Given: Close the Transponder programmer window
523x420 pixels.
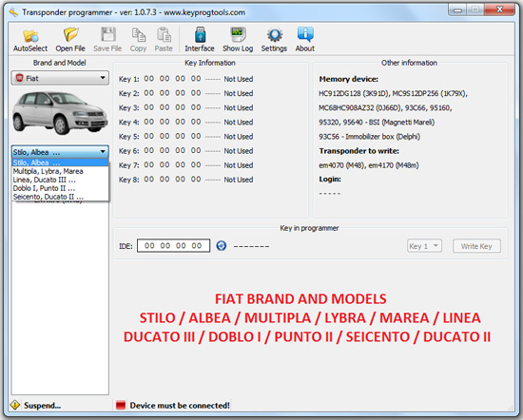Looking at the screenshot, I should coord(499,10).
